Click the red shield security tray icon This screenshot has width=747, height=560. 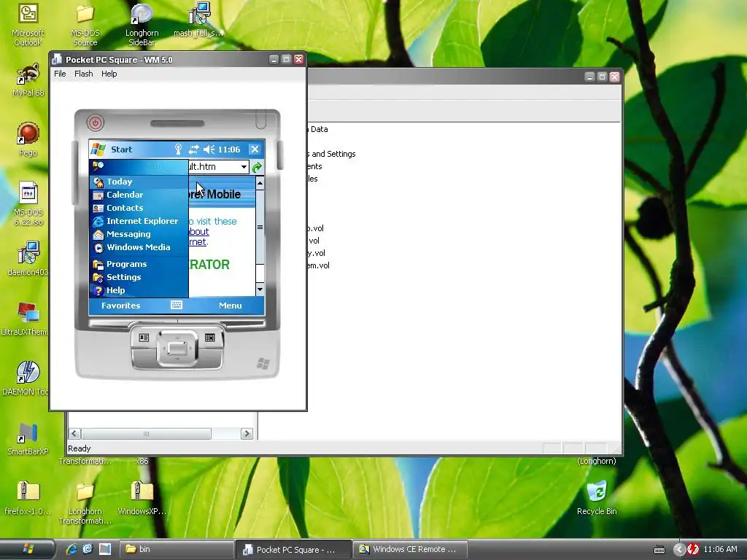(693, 550)
